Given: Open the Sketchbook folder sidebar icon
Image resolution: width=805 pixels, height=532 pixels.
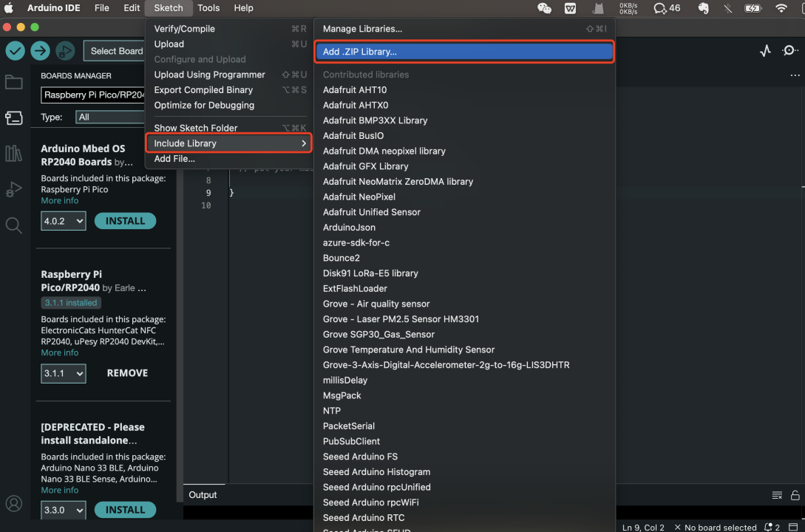Looking at the screenshot, I should 14,82.
